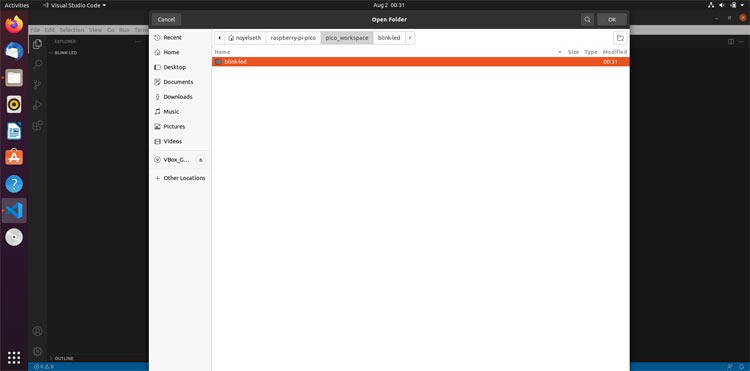Open VS Code Run and Debug icon

tap(37, 105)
